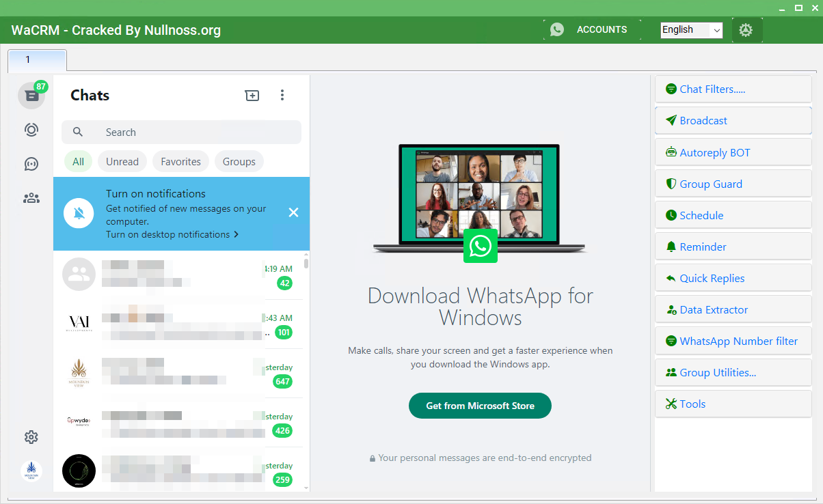The image size is (823, 504).
Task: Open the Group Guard tool
Action: (733, 184)
